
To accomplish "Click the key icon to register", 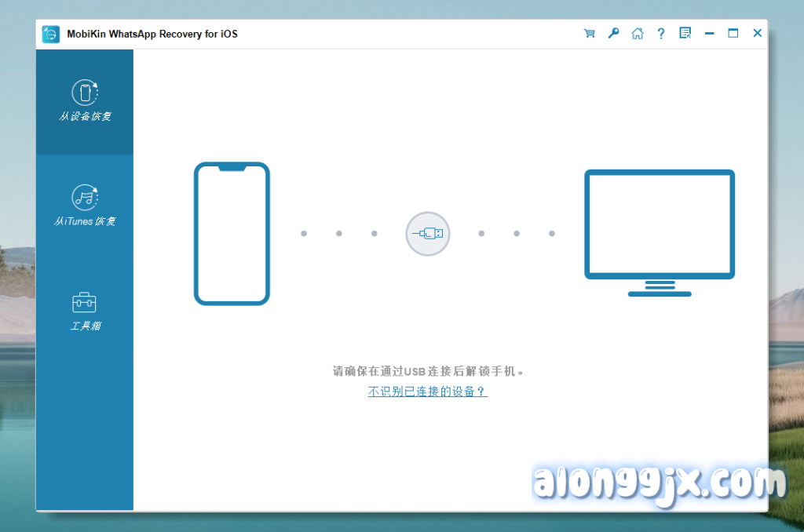I will tap(613, 34).
